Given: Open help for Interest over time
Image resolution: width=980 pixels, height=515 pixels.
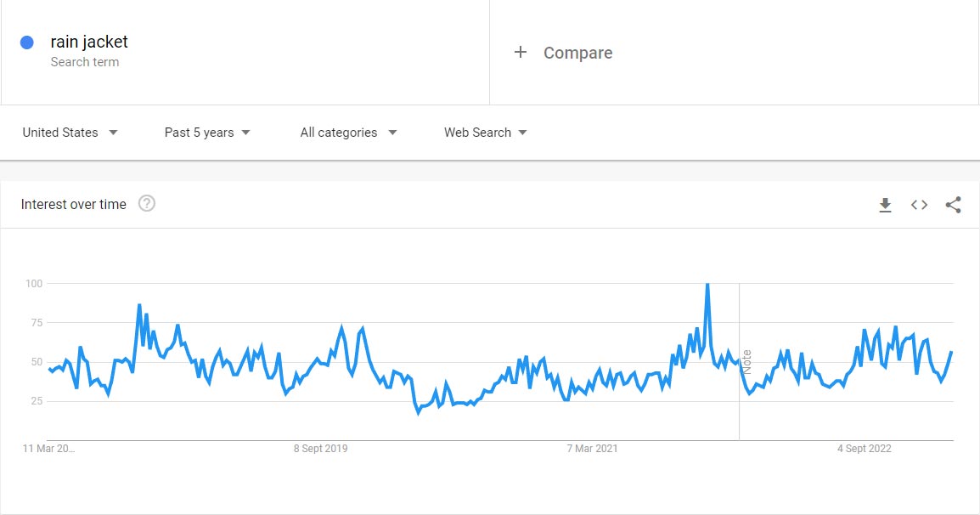Looking at the screenshot, I should click(147, 204).
